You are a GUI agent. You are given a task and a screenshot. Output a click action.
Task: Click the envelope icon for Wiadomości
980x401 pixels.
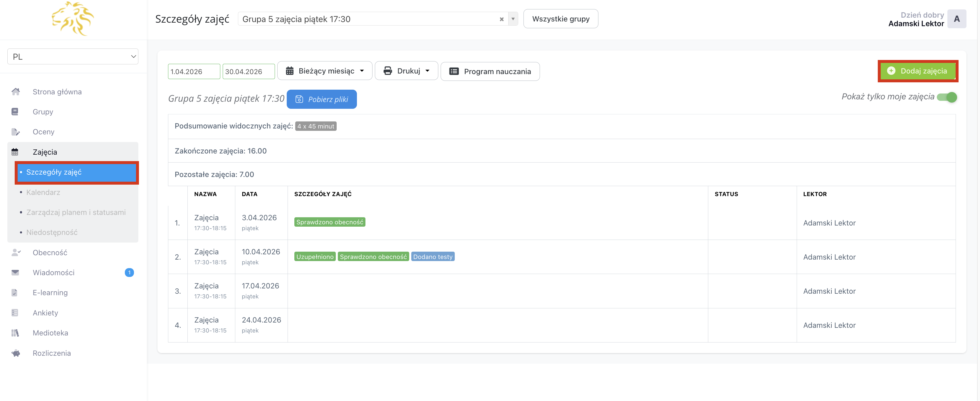(15, 272)
